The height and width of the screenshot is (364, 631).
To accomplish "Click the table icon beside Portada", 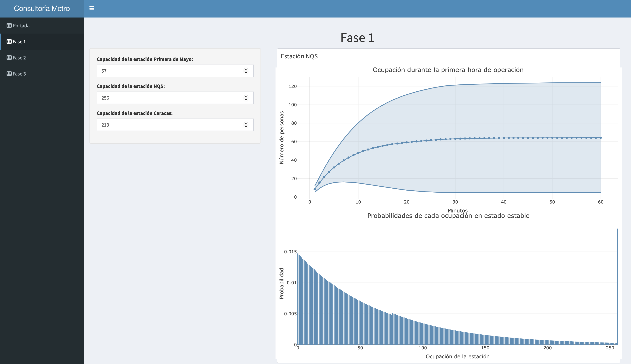I will tap(9, 26).
